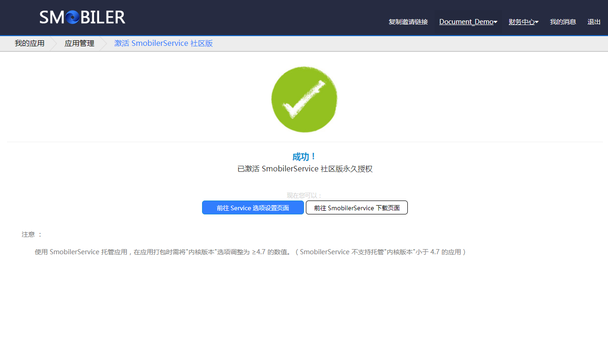Screen dimensions: 608x364
Task: Click 已激活 SmobilerService 社区版永久授权 text
Action: 305,169
